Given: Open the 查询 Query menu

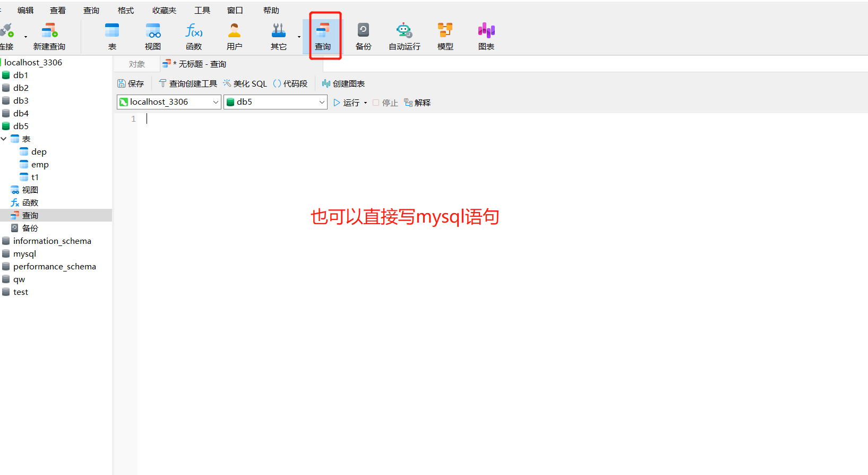Looking at the screenshot, I should pyautogui.click(x=91, y=10).
